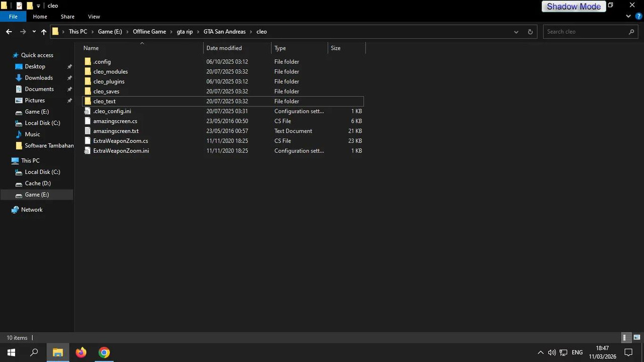The height and width of the screenshot is (362, 644).
Task: Open the Recent locations dropdown arrow
Action: pyautogui.click(x=34, y=32)
